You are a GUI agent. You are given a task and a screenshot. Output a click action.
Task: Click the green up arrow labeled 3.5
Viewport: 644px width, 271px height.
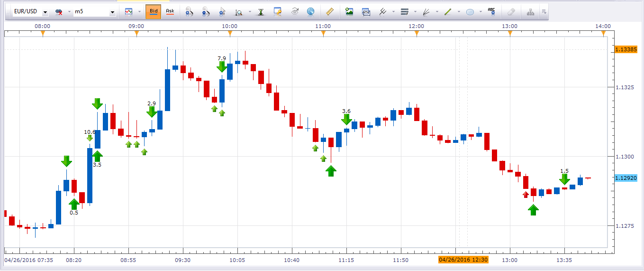pos(97,156)
